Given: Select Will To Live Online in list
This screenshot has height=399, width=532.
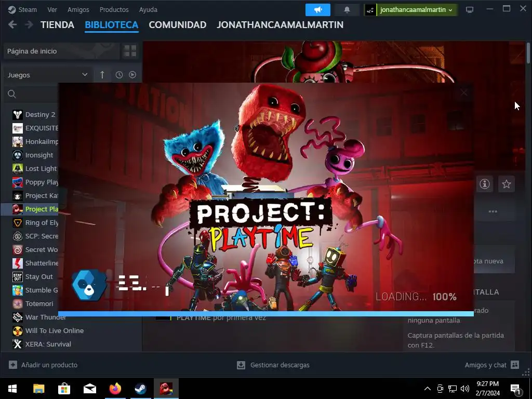Looking at the screenshot, I should click(x=47, y=330).
